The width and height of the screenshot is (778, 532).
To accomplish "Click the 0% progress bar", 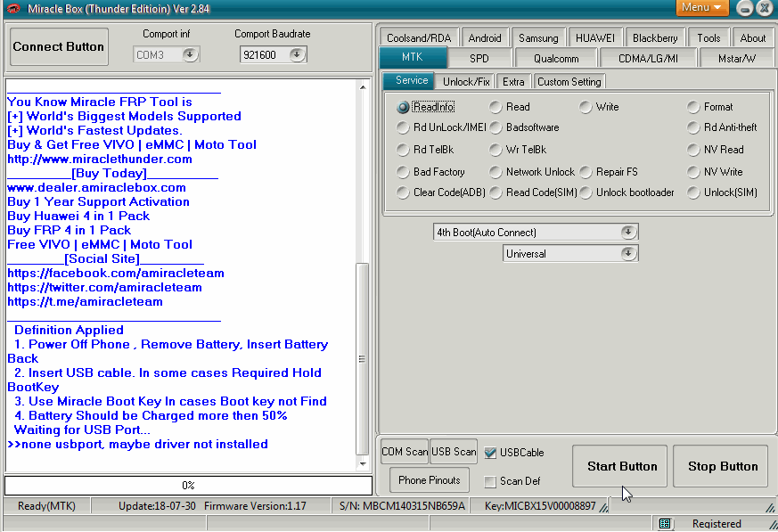I will 188,486.
